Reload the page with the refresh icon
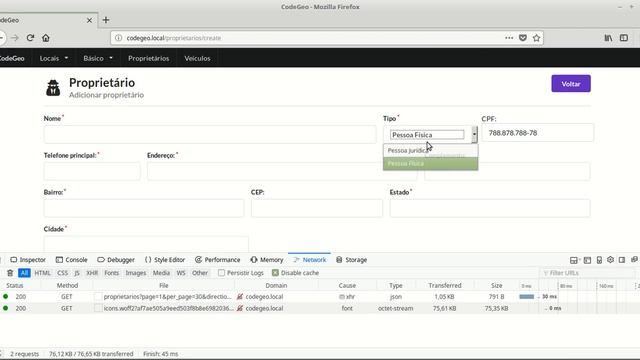 pyautogui.click(x=30, y=38)
